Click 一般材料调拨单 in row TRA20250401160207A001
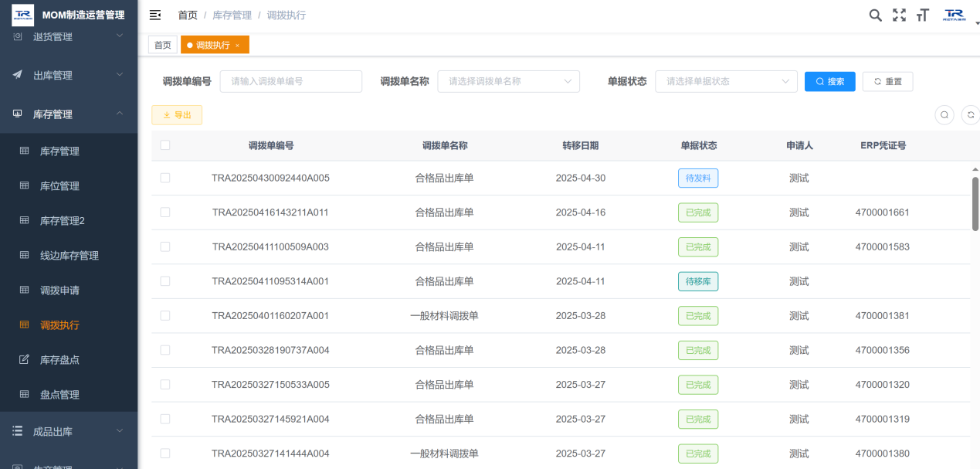980x469 pixels. click(445, 315)
